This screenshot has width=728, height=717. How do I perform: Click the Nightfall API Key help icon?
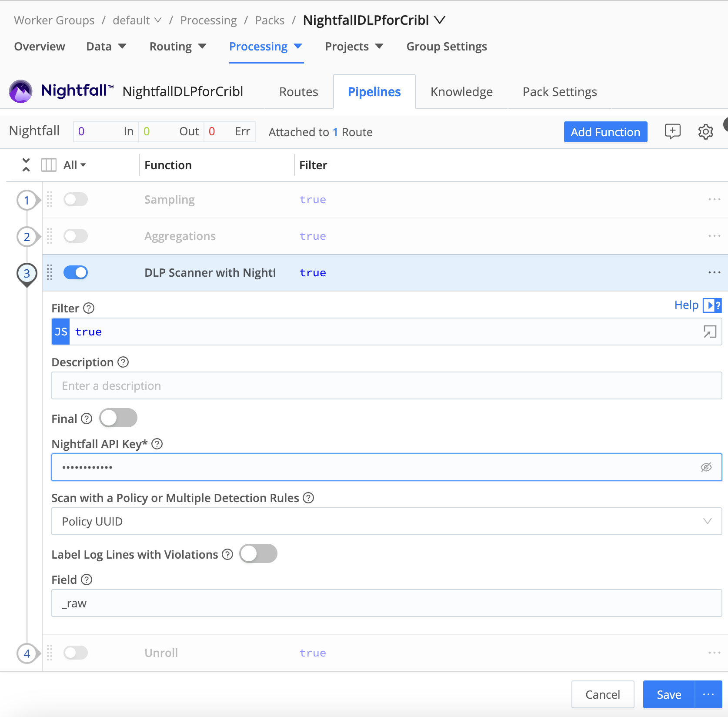tap(157, 444)
